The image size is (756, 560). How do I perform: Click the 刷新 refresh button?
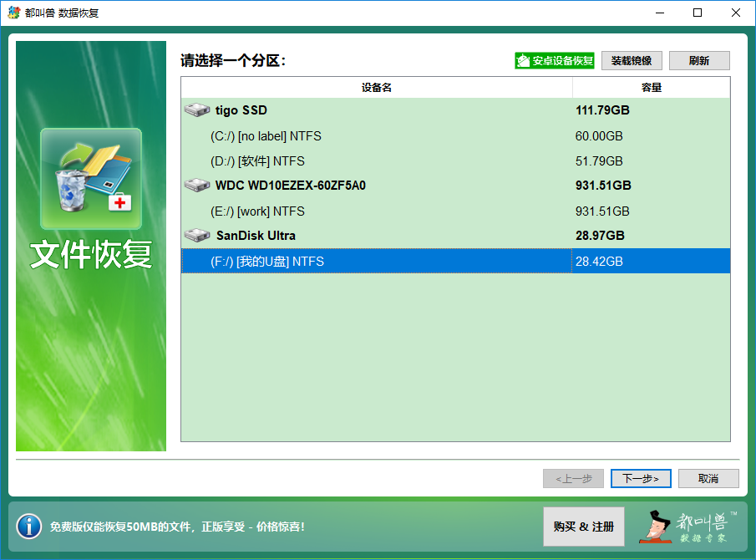click(699, 61)
